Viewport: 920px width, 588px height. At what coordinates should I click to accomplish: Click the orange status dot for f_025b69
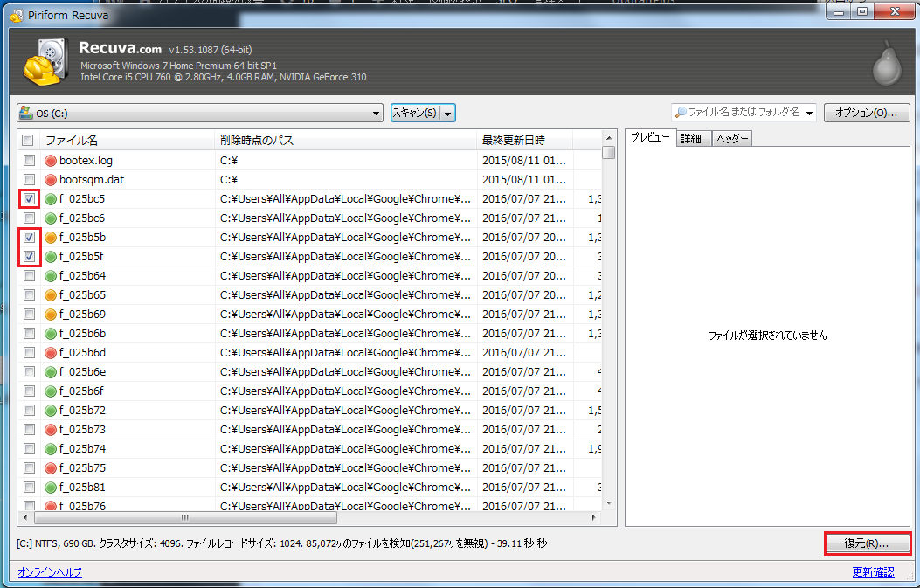(51, 315)
